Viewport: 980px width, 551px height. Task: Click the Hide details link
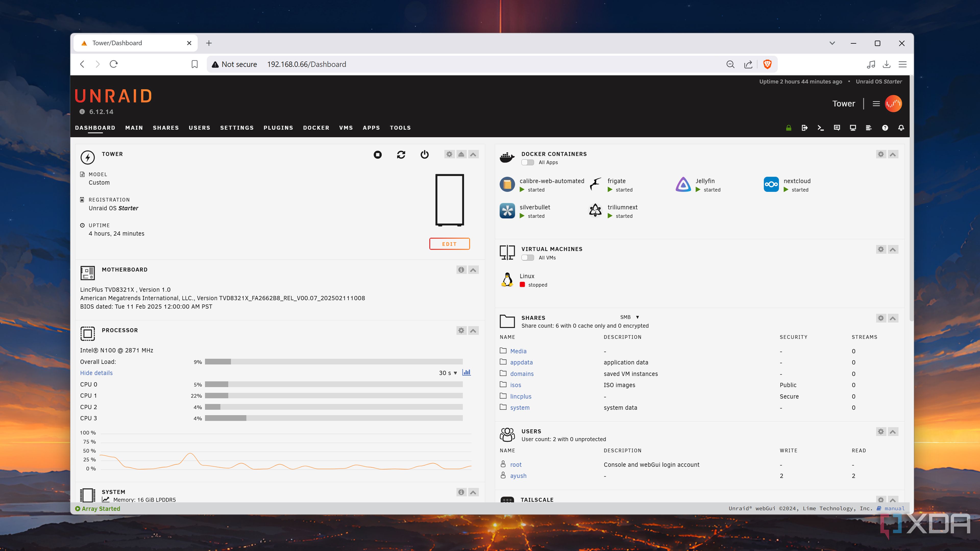(96, 373)
